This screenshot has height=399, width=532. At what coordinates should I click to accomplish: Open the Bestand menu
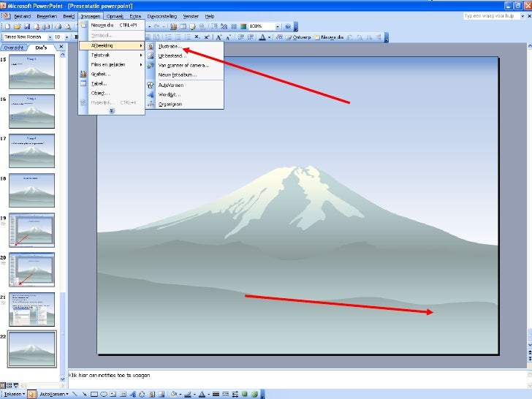click(x=23, y=16)
